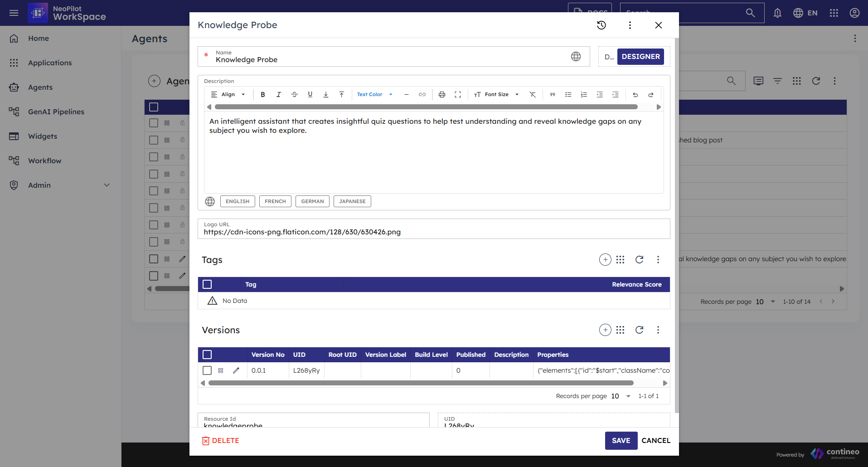Switch description language to FRENCH

coord(275,201)
